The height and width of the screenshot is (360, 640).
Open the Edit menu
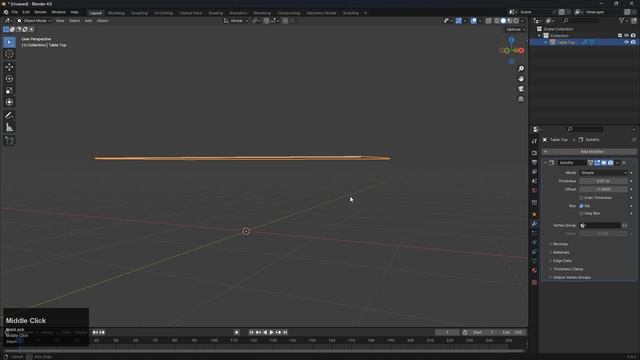pos(26,12)
